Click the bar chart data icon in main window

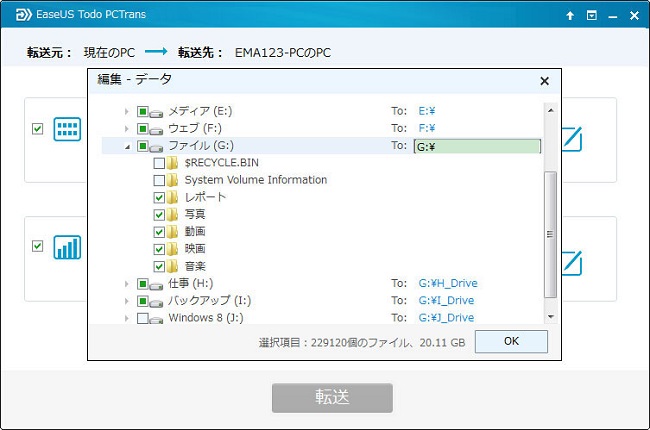pos(67,247)
